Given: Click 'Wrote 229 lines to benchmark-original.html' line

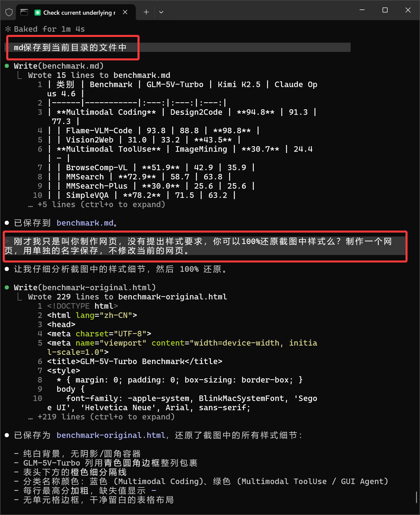Looking at the screenshot, I should pyautogui.click(x=128, y=297).
